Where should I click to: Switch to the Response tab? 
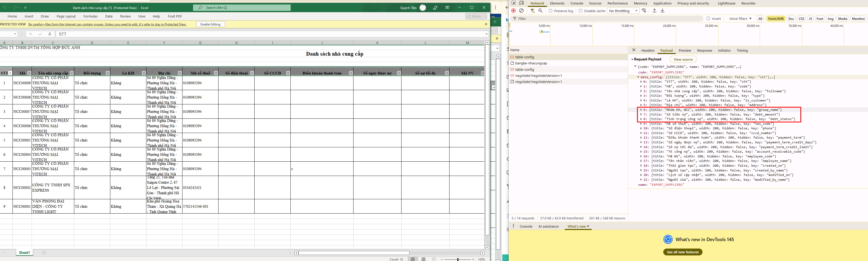(x=705, y=51)
